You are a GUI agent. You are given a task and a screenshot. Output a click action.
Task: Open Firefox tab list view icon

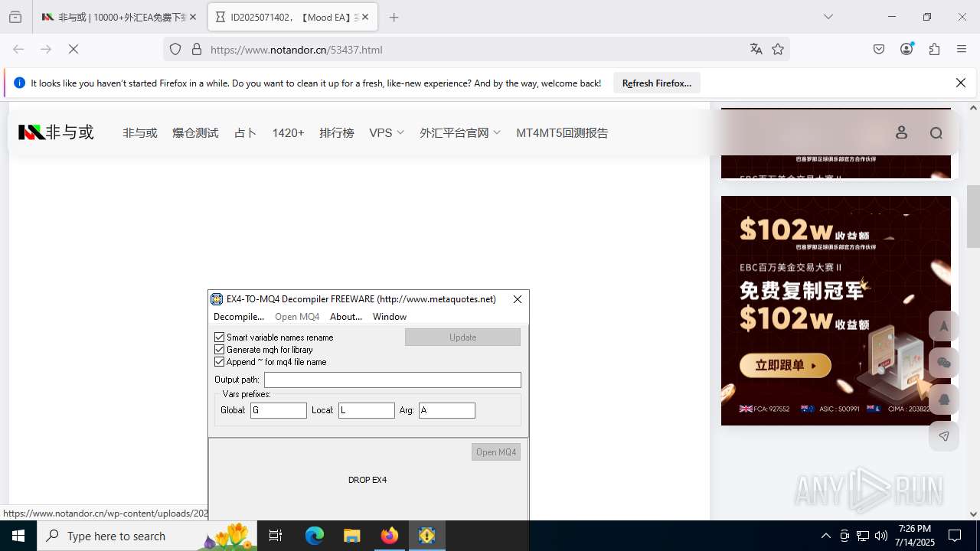pyautogui.click(x=15, y=17)
